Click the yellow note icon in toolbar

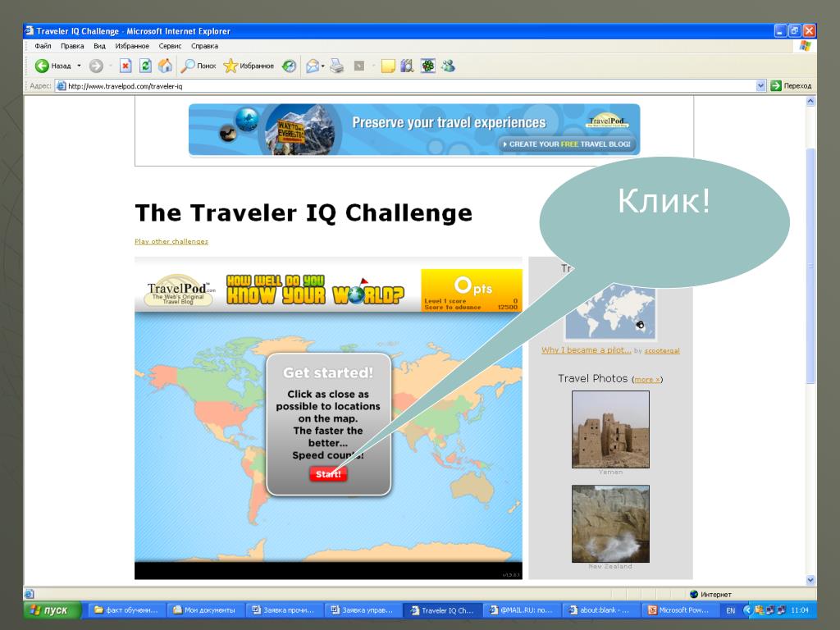click(x=388, y=66)
